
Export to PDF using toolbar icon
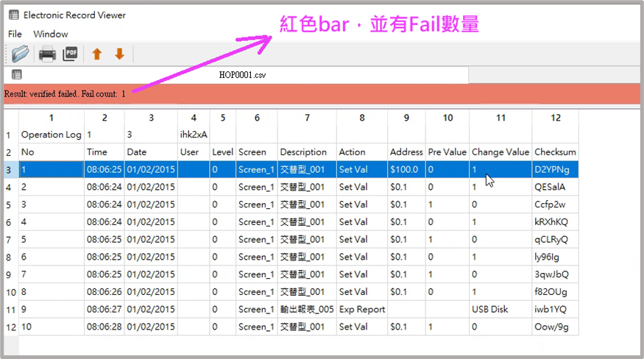click(x=70, y=54)
